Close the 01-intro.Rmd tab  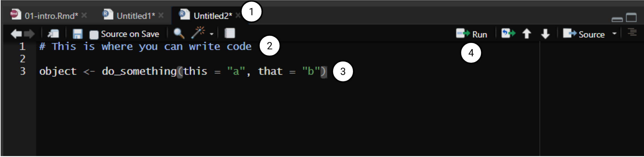(84, 15)
